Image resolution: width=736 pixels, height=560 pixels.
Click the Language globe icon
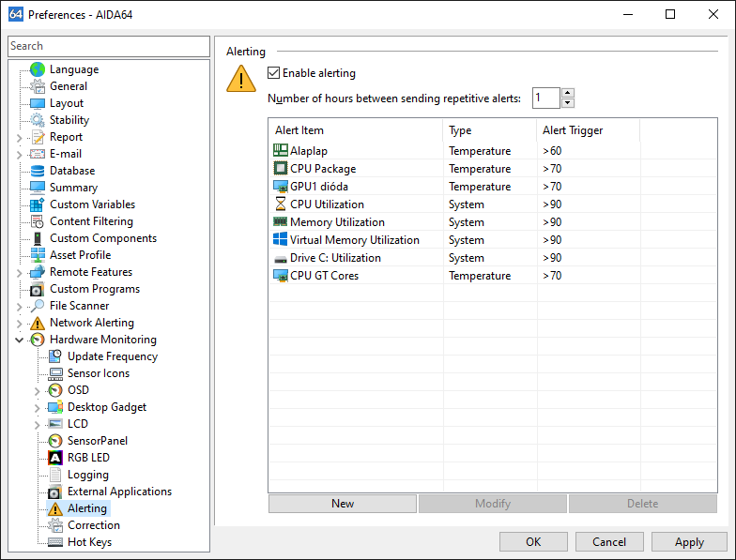tap(38, 69)
